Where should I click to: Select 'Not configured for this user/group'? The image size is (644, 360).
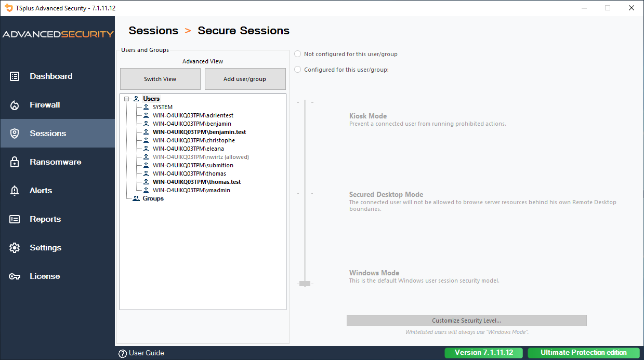coord(297,54)
